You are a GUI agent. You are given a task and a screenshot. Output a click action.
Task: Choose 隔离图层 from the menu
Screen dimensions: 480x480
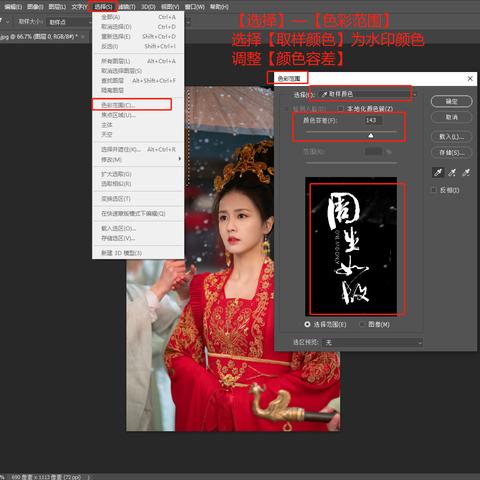point(138,90)
